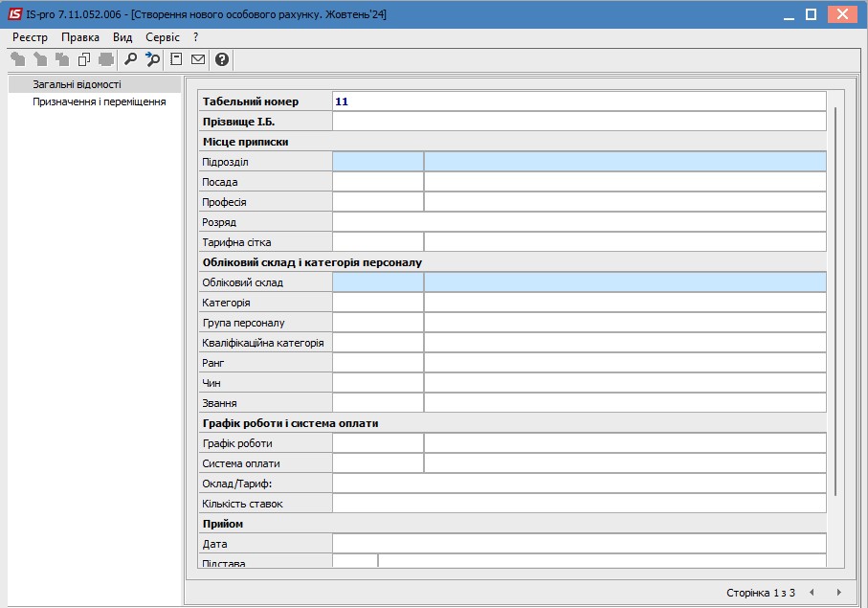Screen dimensions: 868x608
Task: Click the Звання code cell
Action: click(x=378, y=403)
